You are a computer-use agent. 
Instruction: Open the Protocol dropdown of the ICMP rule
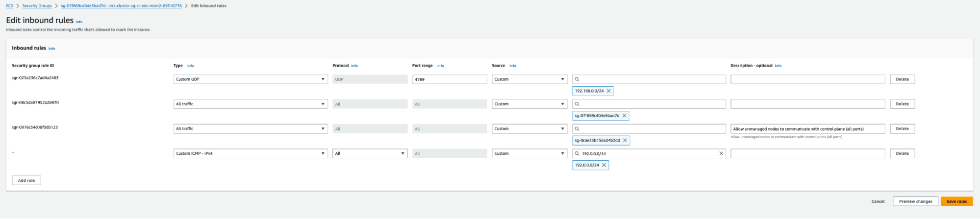point(370,153)
